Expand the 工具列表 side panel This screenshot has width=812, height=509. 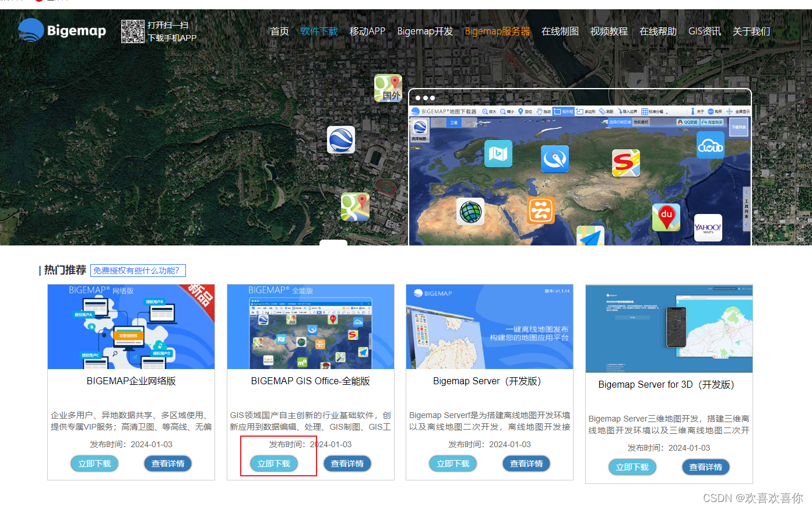pyautogui.click(x=746, y=208)
